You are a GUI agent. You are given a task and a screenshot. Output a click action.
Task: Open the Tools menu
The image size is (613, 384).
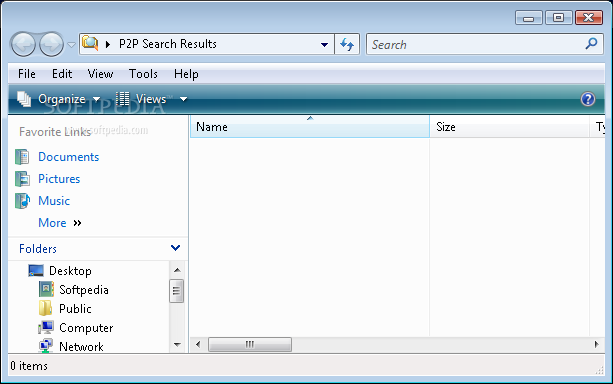143,74
